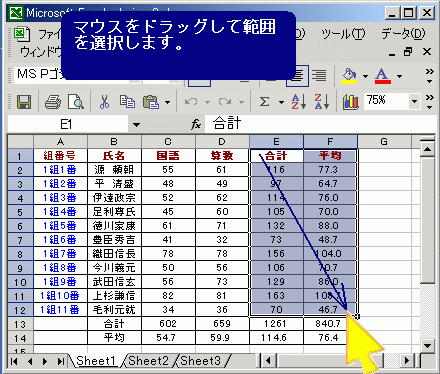440x374 pixels.
Task: Toggle the center-align text button
Action: tap(297, 76)
